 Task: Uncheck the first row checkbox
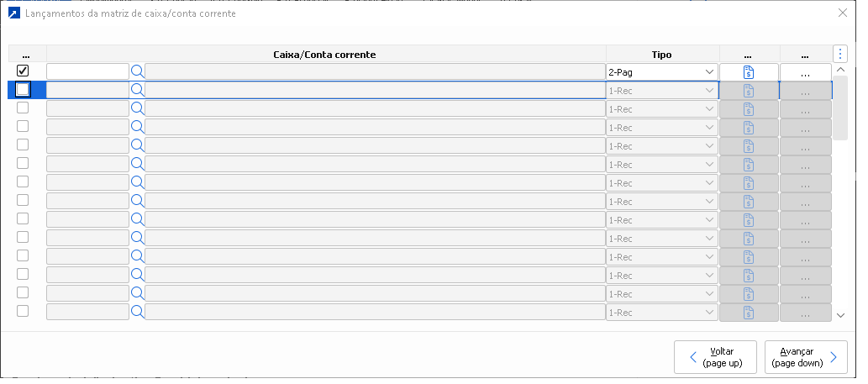pyautogui.click(x=23, y=71)
